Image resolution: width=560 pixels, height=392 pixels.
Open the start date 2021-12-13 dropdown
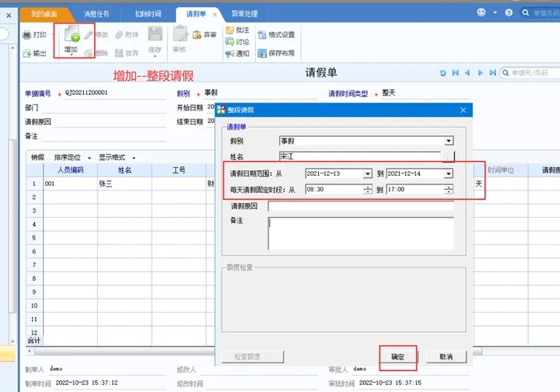coord(367,174)
